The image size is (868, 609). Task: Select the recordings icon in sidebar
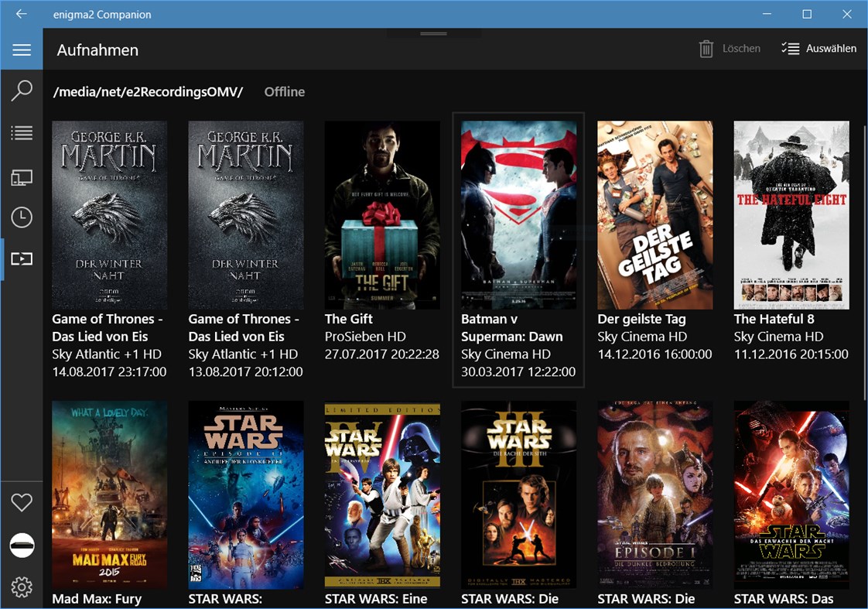(x=22, y=258)
